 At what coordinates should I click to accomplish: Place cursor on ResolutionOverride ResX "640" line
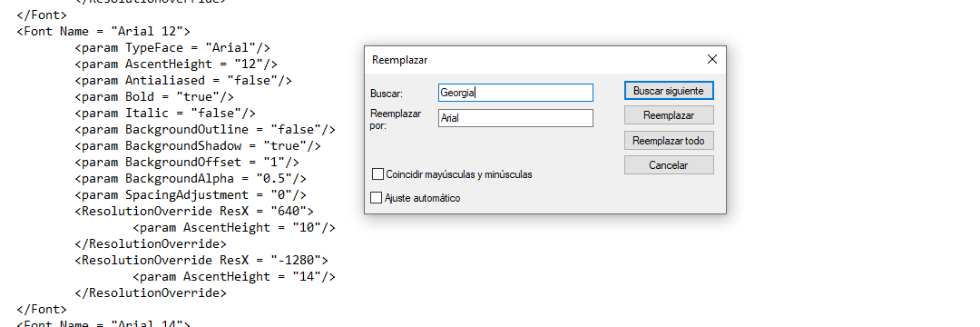point(194,211)
